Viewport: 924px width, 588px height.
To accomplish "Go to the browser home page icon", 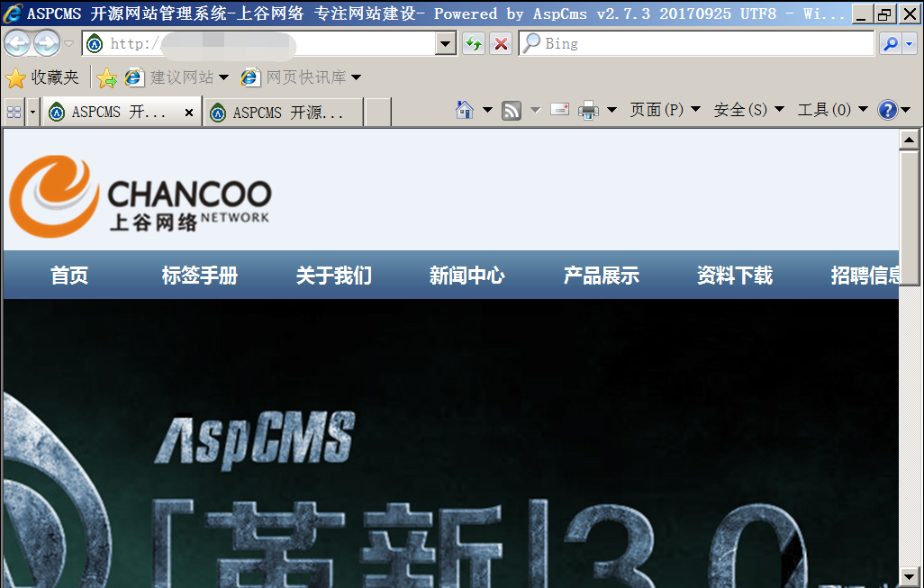I will tap(465, 110).
